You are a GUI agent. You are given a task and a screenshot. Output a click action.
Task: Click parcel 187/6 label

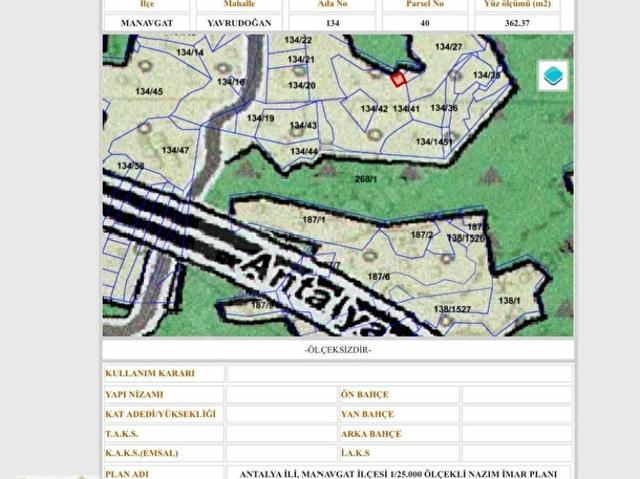pyautogui.click(x=379, y=277)
